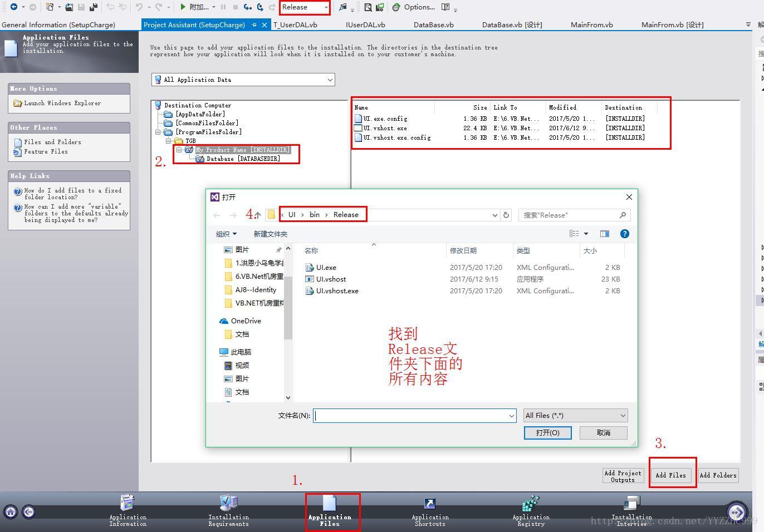Viewport: 764px width, 532px height.
Task: Click the 打开(O) open button
Action: (x=547, y=432)
